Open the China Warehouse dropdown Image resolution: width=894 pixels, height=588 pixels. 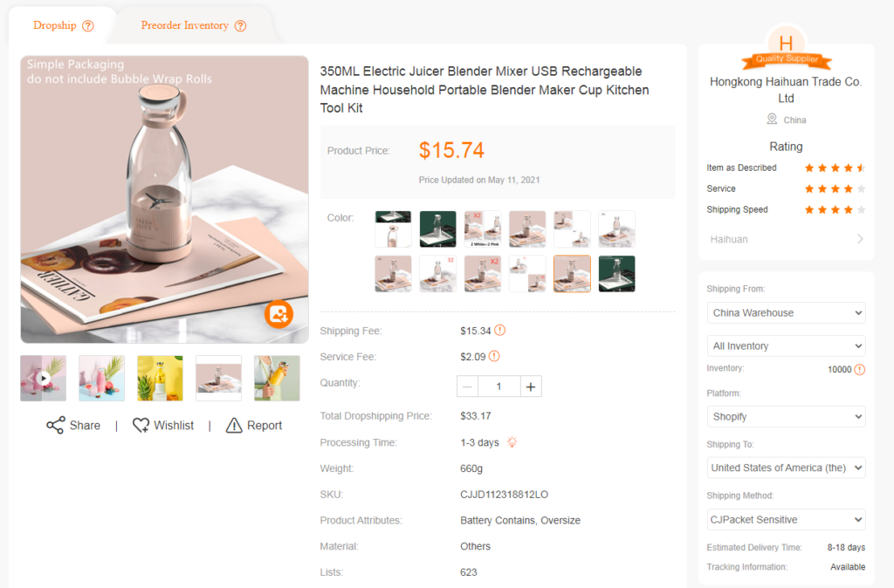[x=786, y=313]
